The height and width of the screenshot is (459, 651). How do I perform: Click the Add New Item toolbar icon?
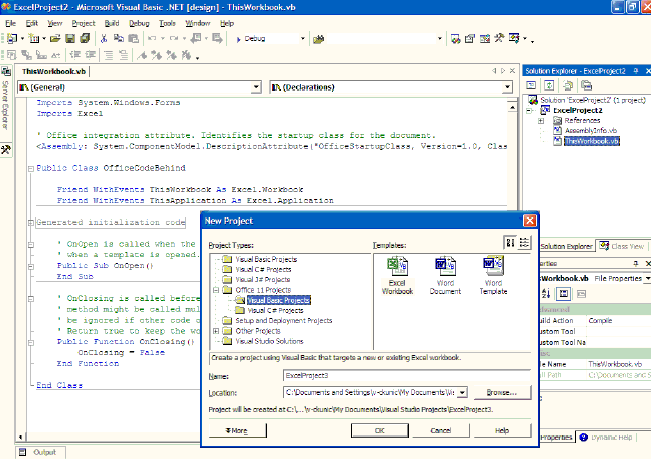coord(34,39)
